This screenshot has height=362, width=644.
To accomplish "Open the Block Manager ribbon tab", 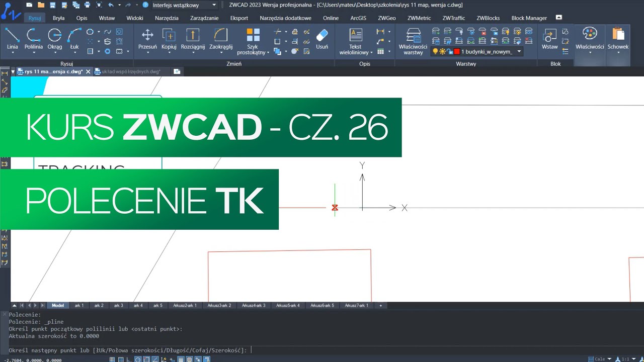I will pyautogui.click(x=529, y=18).
